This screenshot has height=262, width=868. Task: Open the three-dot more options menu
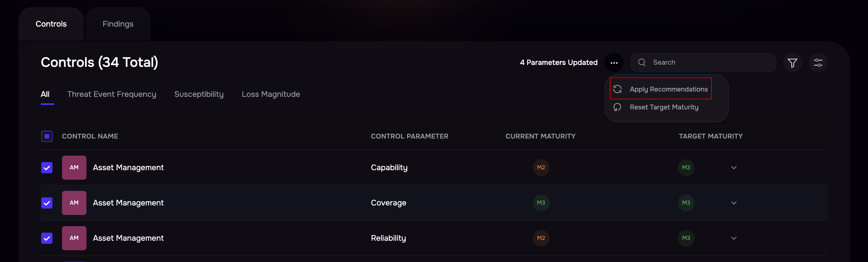pyautogui.click(x=614, y=62)
